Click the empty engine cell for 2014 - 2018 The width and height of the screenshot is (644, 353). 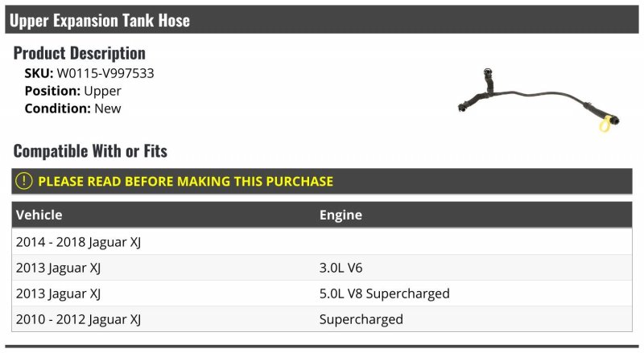(474, 242)
